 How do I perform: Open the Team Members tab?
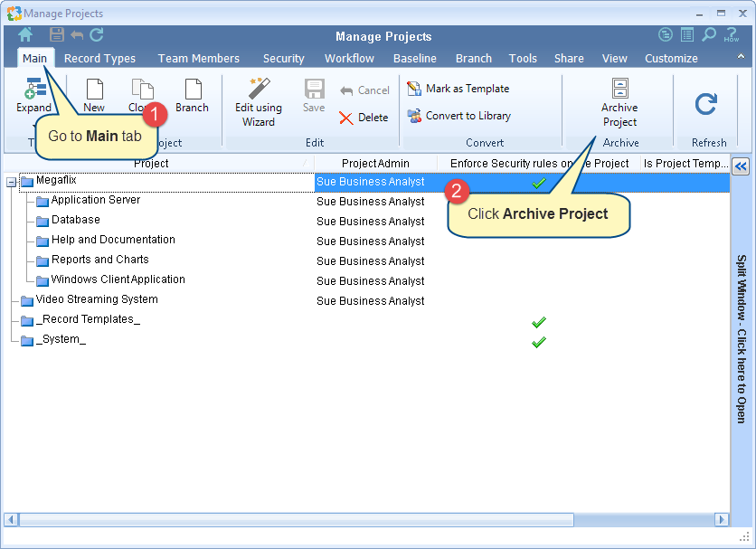click(199, 59)
